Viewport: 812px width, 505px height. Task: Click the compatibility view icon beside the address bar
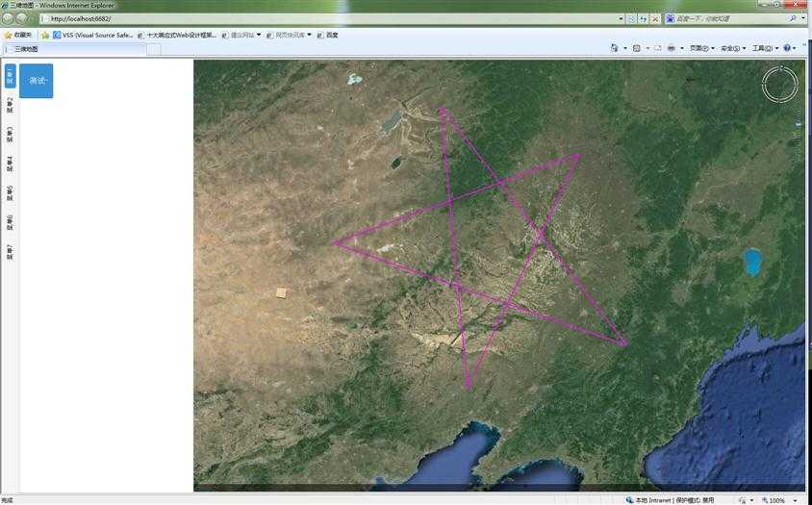coord(632,18)
